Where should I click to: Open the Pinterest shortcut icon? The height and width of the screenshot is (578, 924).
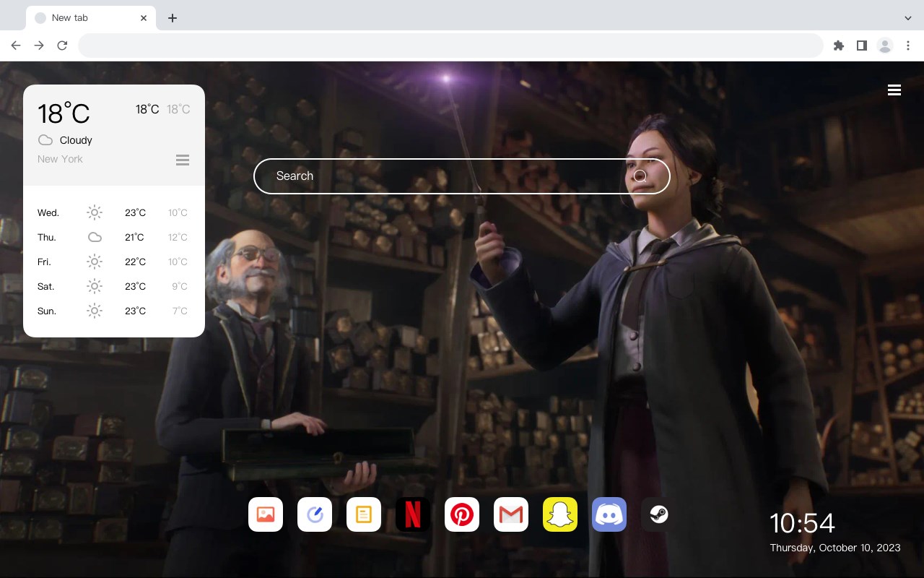[x=462, y=514]
